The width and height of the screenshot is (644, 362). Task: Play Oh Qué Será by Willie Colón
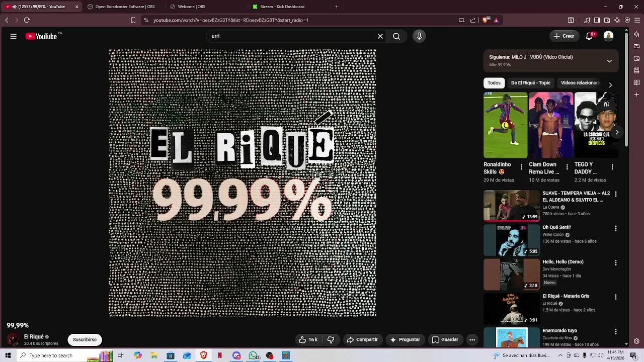[x=512, y=240]
